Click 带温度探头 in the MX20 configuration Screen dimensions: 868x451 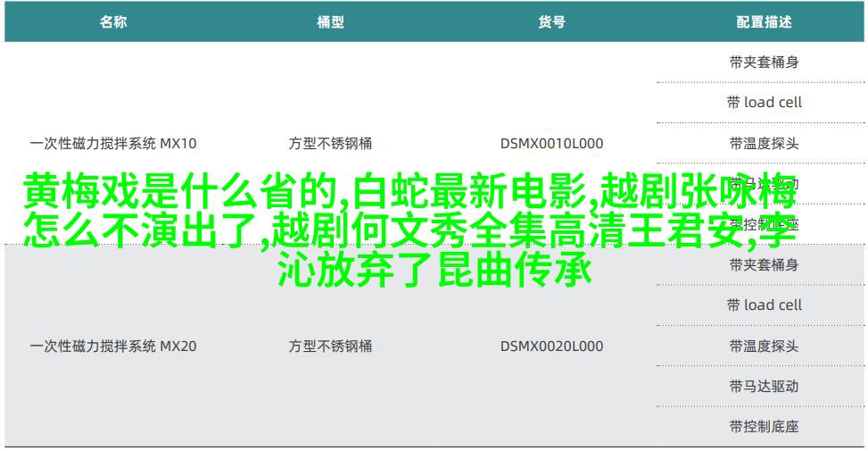764,346
